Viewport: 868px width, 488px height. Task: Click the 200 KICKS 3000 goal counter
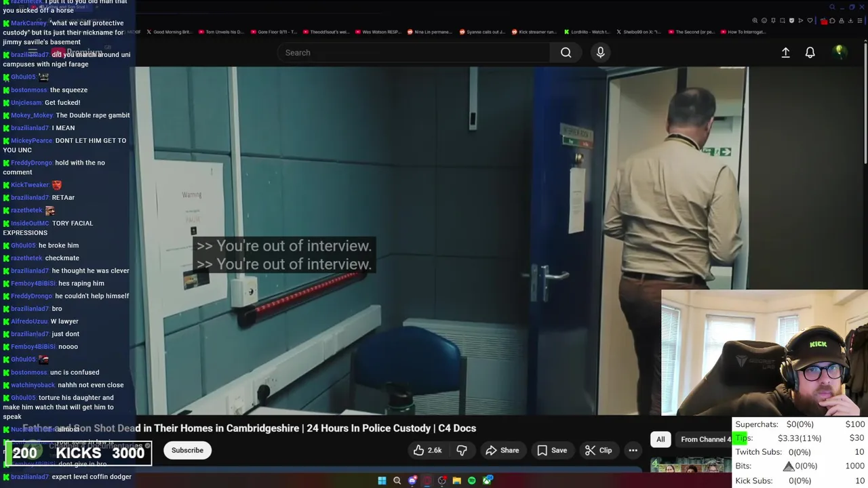79,453
